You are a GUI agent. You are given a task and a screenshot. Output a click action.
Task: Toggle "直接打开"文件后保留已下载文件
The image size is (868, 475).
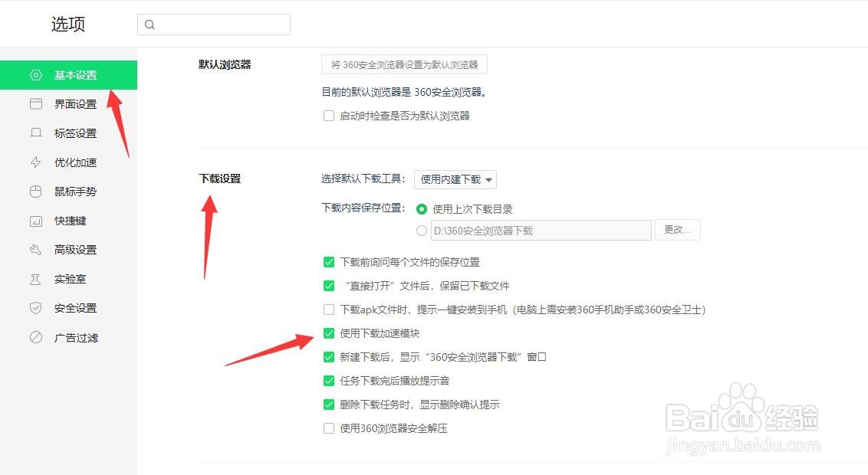pyautogui.click(x=329, y=286)
